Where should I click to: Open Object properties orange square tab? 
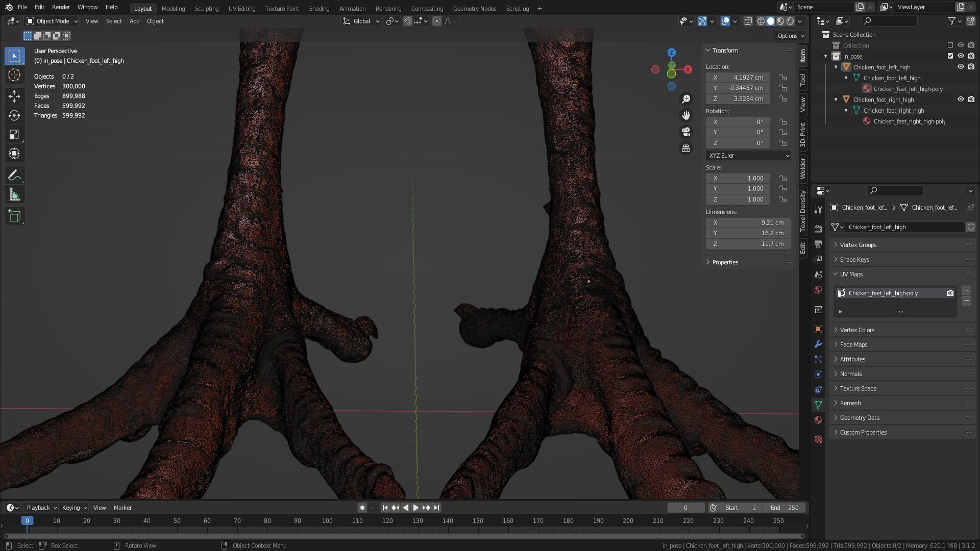tap(818, 329)
